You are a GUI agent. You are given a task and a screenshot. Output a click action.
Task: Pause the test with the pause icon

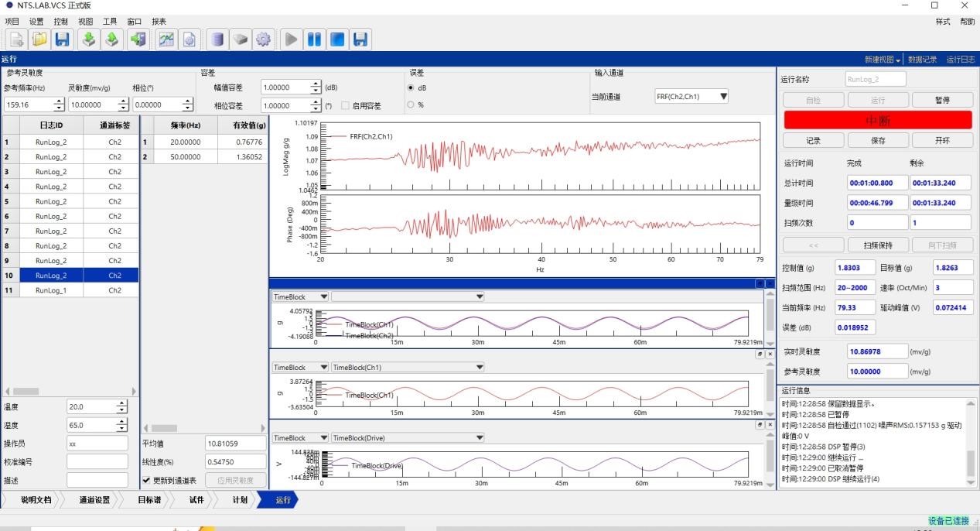coord(314,39)
